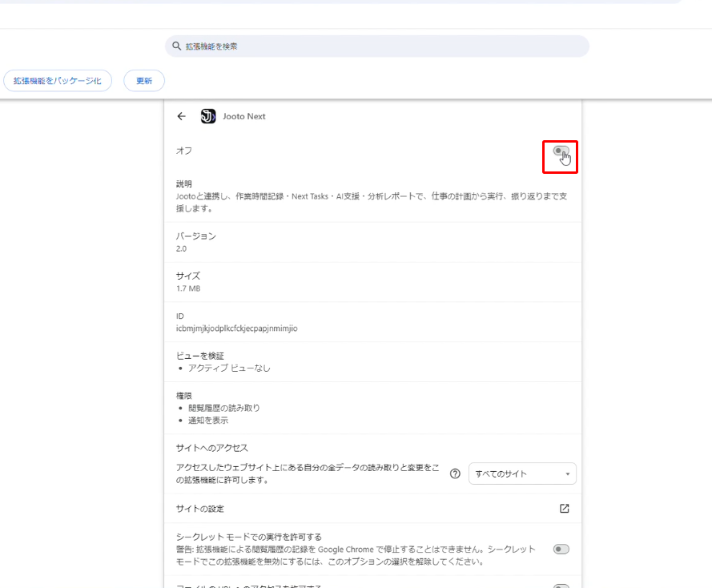
Task: Click the 拡張機能をパッケージ化 button
Action: [58, 80]
